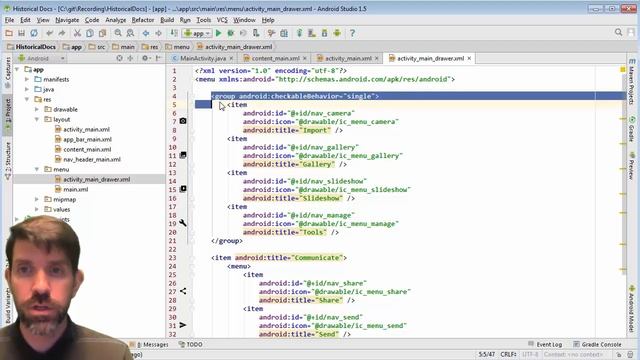The image size is (640, 360).
Task: Expand the drawable folder
Action: (x=37, y=109)
